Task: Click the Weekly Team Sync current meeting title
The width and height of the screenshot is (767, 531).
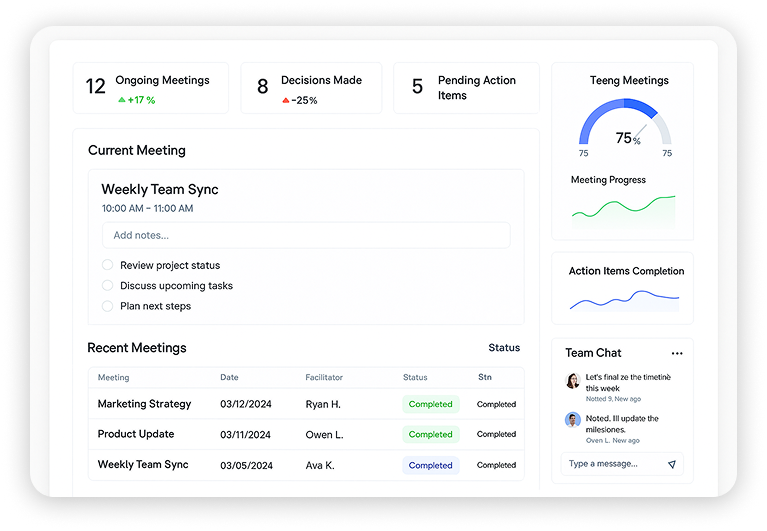Action: (159, 189)
